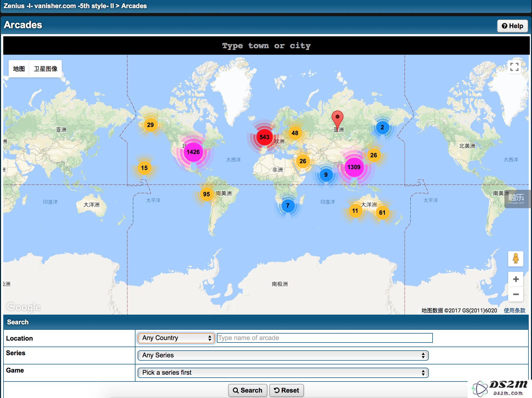Click the blue 2 cluster in eastern Russia
This screenshot has width=532, height=398.
coord(382,127)
